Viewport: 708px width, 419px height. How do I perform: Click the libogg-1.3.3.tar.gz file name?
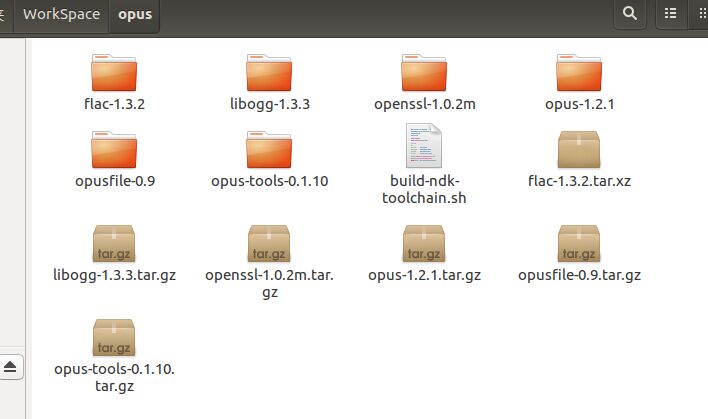pos(114,275)
